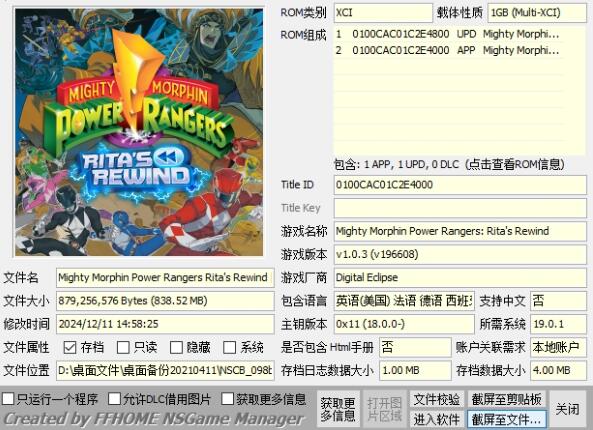Focus the ROM类别 field showing XCI
Viewport: 593px width, 430px height.
[x=383, y=13]
